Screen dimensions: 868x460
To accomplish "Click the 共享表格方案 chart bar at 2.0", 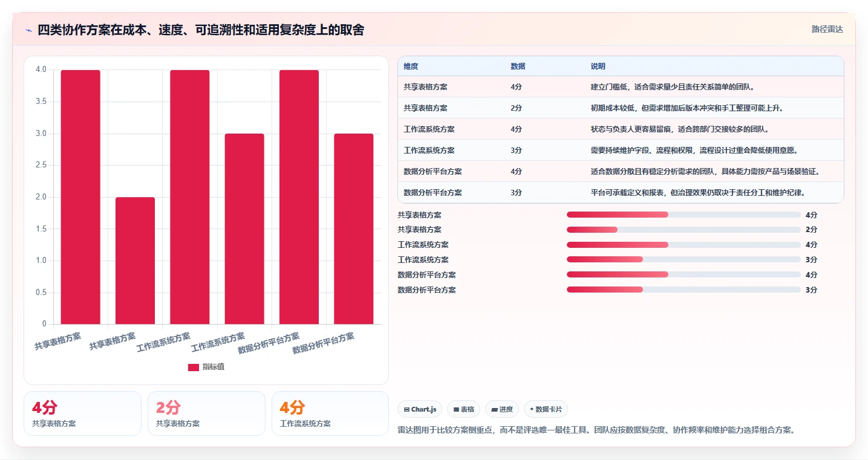I will (x=135, y=261).
